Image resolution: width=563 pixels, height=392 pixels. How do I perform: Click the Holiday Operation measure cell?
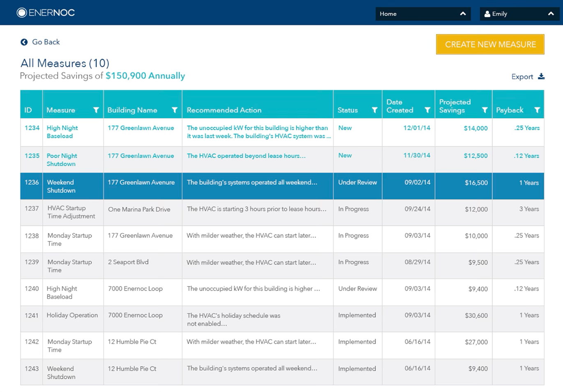[x=72, y=315]
